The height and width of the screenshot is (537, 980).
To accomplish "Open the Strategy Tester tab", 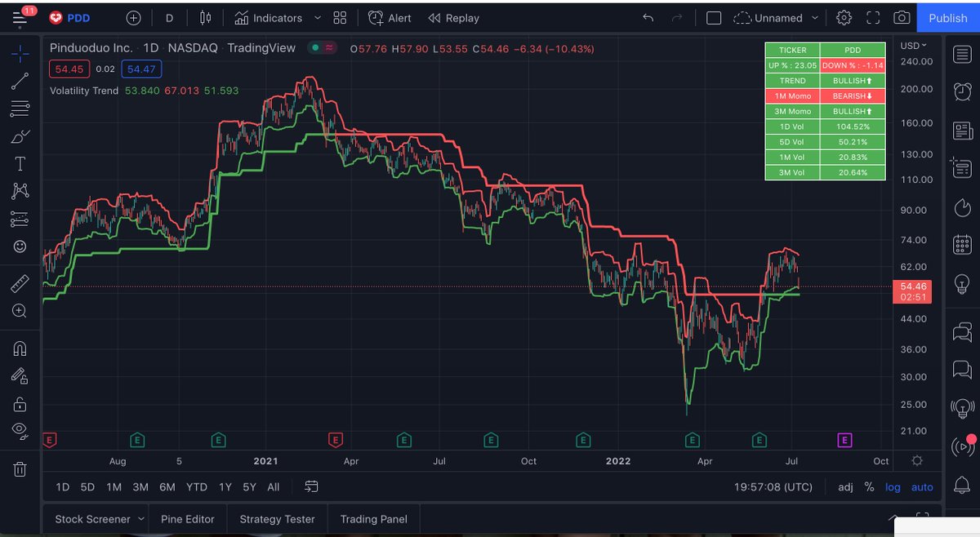I will pyautogui.click(x=277, y=519).
